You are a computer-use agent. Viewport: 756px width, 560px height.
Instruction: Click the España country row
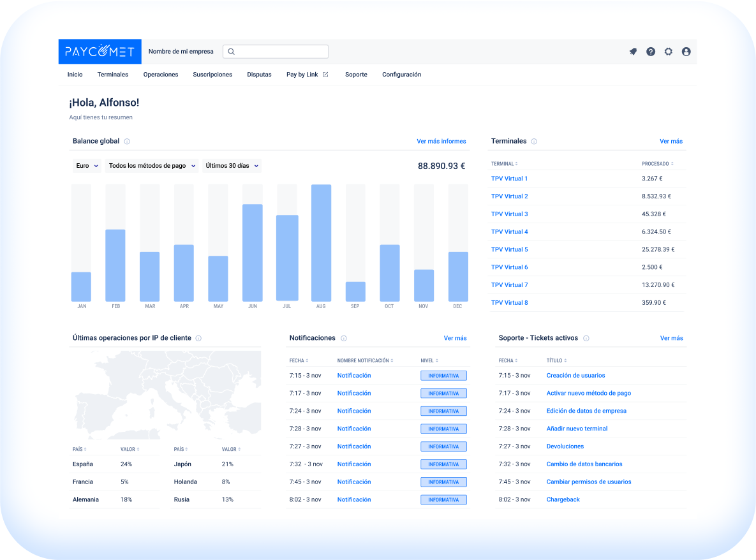(114, 464)
